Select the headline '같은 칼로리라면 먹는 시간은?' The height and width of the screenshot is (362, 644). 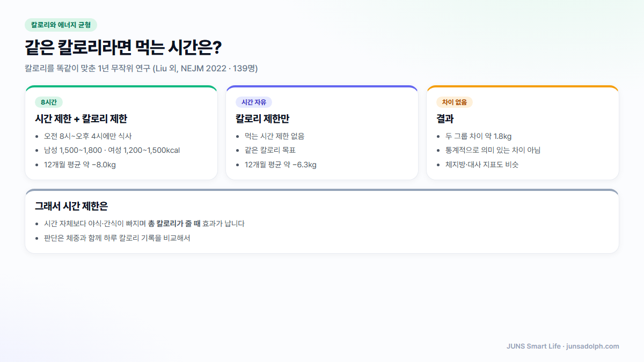coord(123,48)
